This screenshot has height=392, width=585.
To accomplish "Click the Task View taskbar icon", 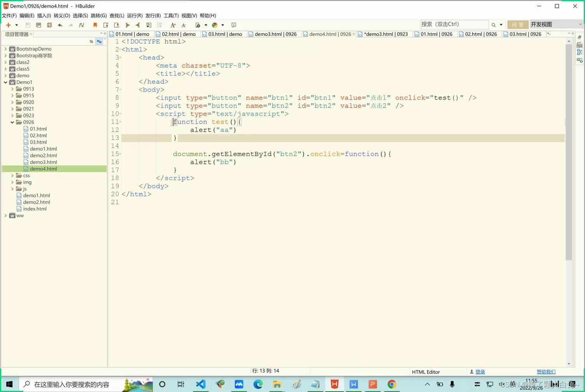I will click(x=181, y=384).
